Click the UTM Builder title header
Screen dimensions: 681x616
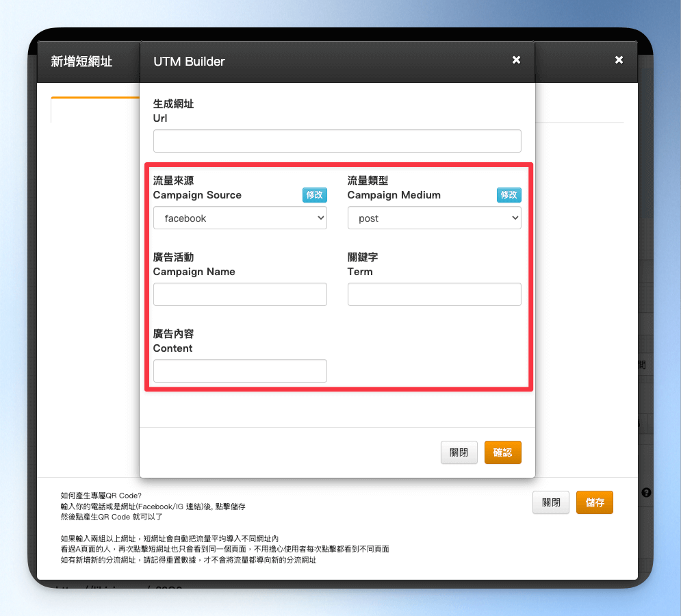click(x=189, y=61)
